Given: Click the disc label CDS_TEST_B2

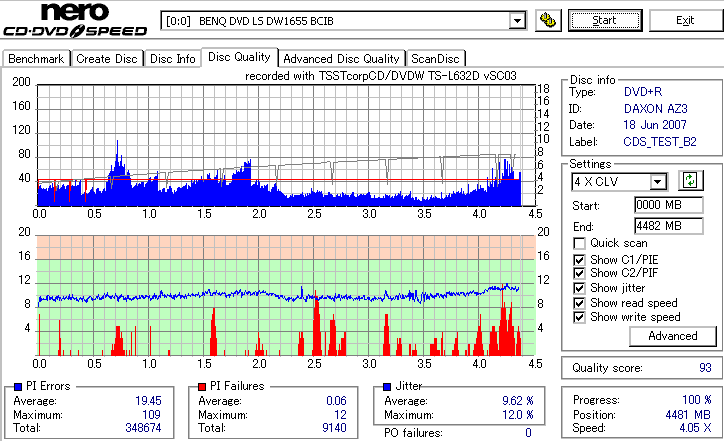Looking at the screenshot, I should point(660,142).
